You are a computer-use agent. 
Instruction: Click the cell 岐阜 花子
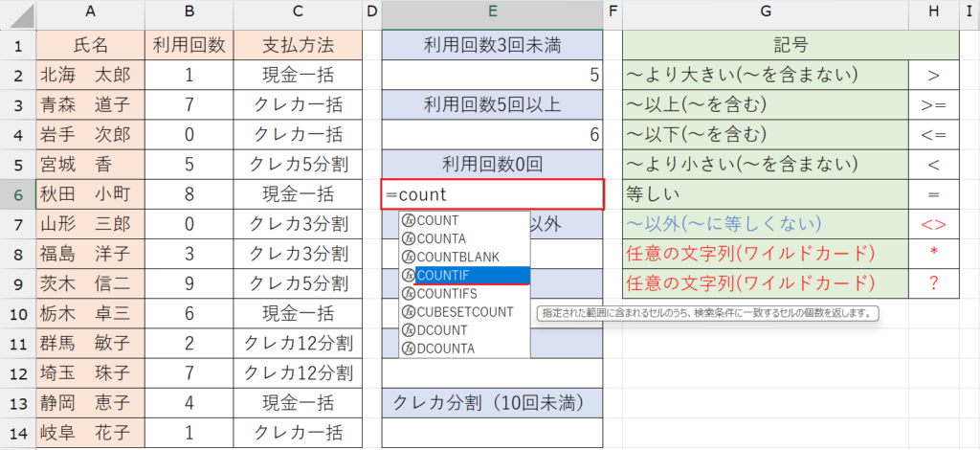click(91, 433)
